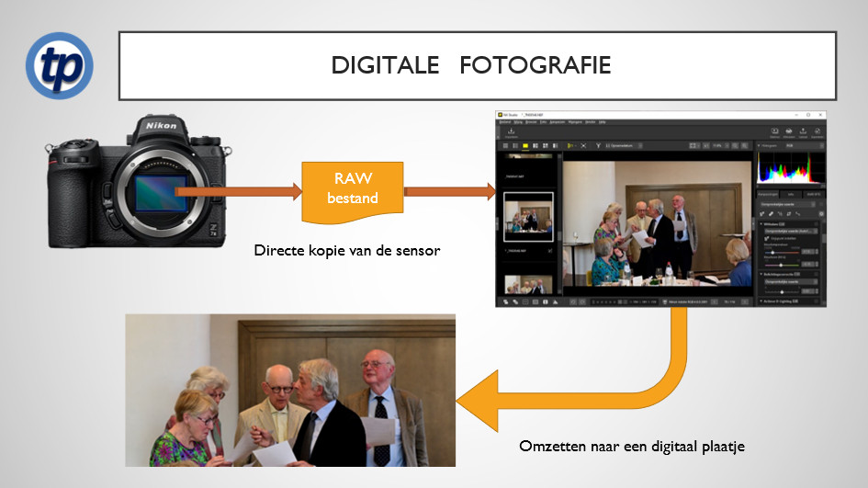The width and height of the screenshot is (868, 488).
Task: Open adjustments settings gear icon
Action: click(820, 213)
